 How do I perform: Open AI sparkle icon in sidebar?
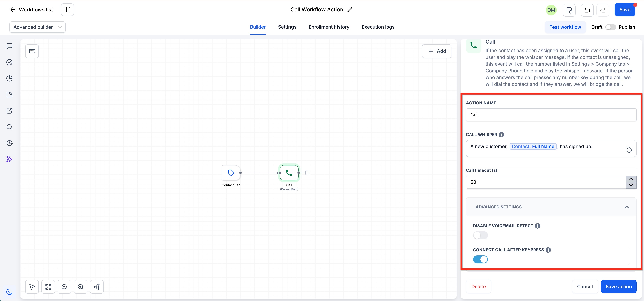9,159
